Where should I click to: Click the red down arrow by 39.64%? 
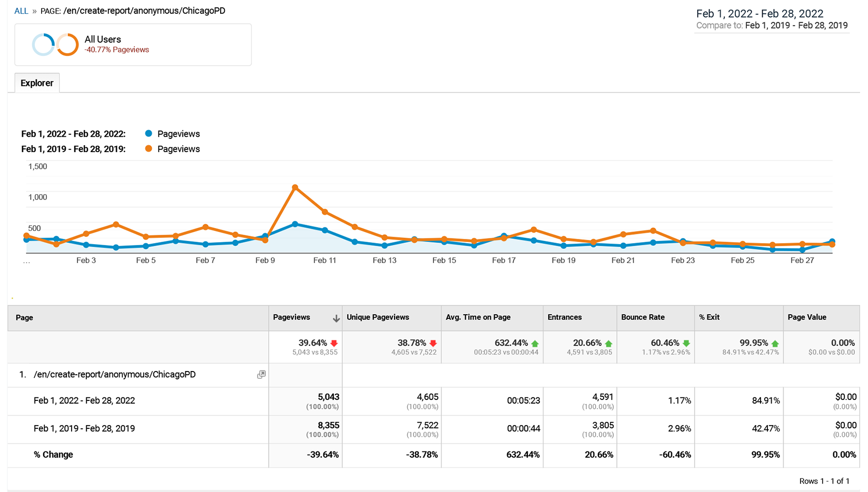(x=334, y=344)
